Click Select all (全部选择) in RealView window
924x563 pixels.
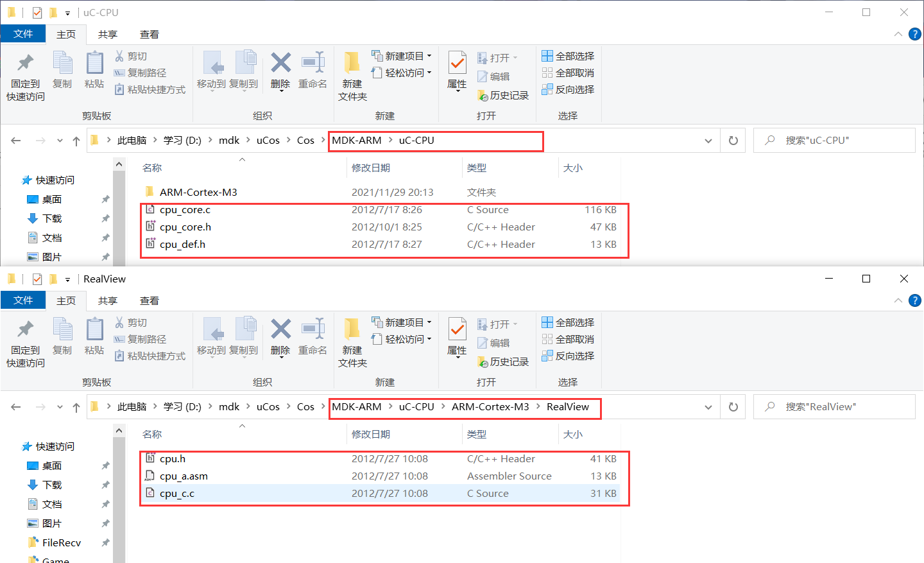568,323
